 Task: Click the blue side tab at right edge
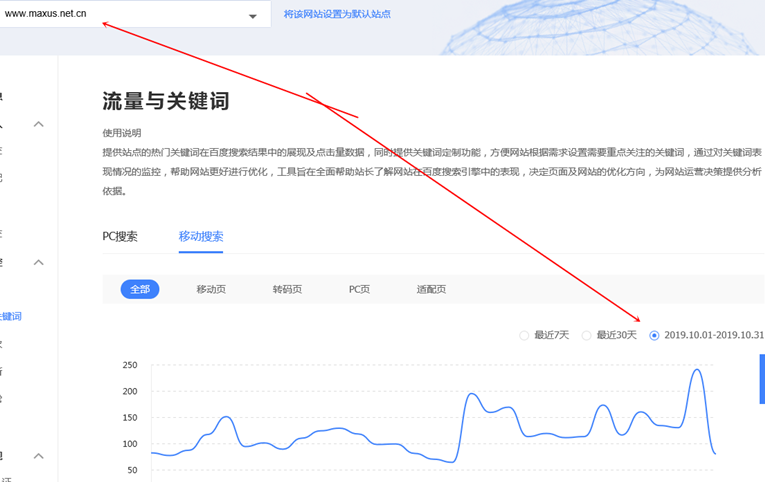(762, 379)
